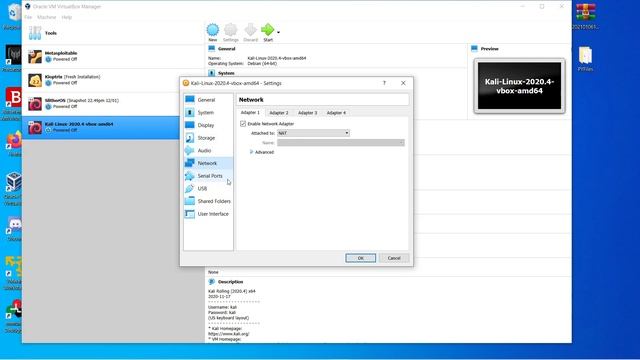Click the Discord desktop shortcut icon
The image size is (640, 360).
tap(14, 229)
